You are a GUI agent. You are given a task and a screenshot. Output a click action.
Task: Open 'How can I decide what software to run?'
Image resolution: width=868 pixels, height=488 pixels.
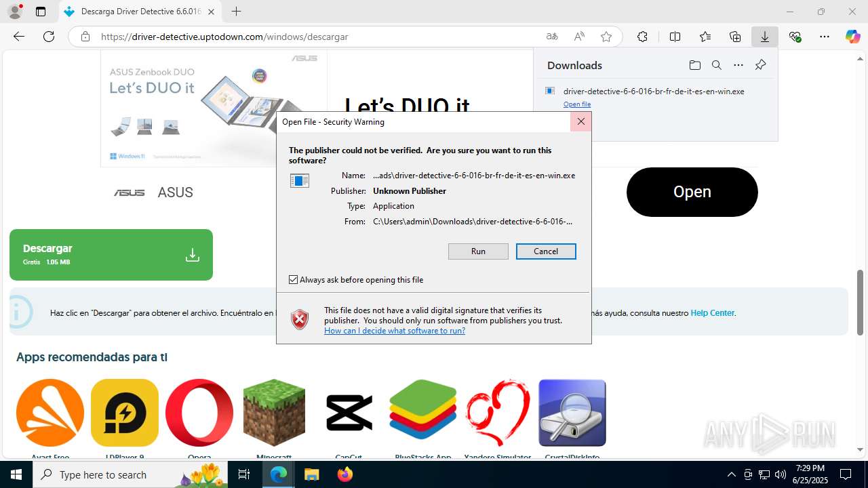(395, 331)
